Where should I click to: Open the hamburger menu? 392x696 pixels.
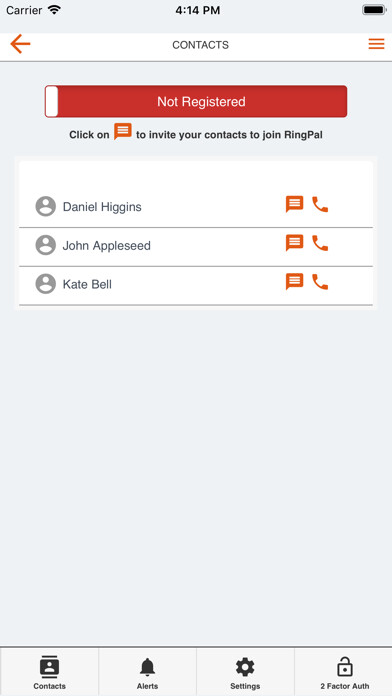[376, 44]
